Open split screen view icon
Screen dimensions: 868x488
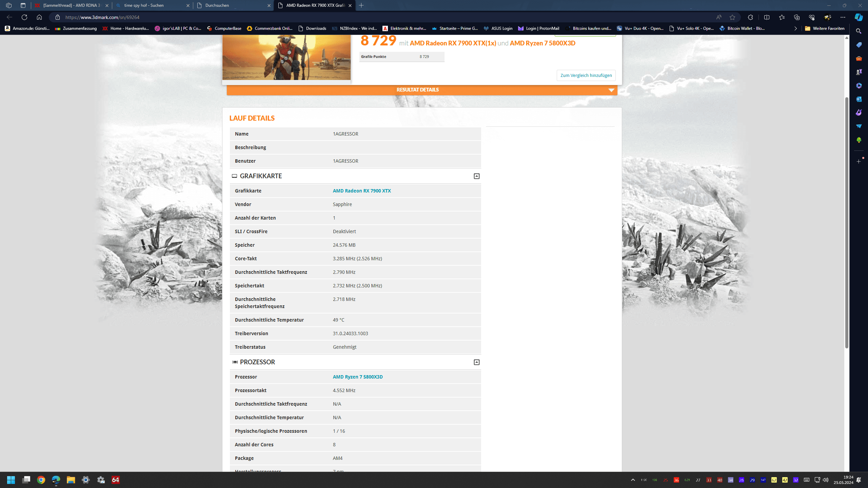pos(767,17)
